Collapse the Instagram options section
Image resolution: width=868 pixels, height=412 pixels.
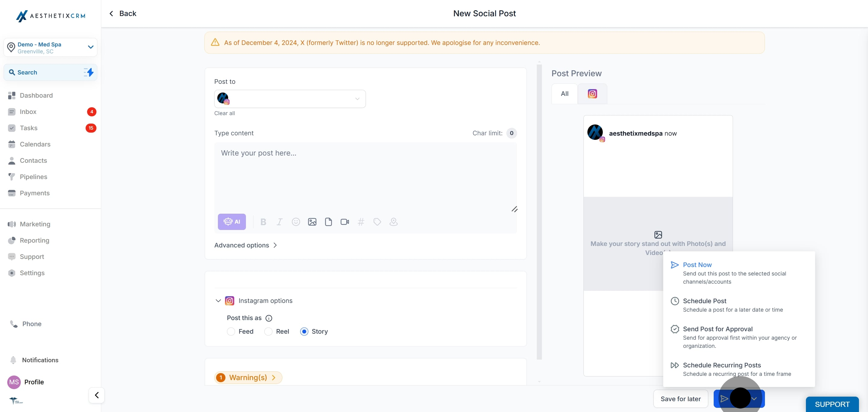pos(218,300)
